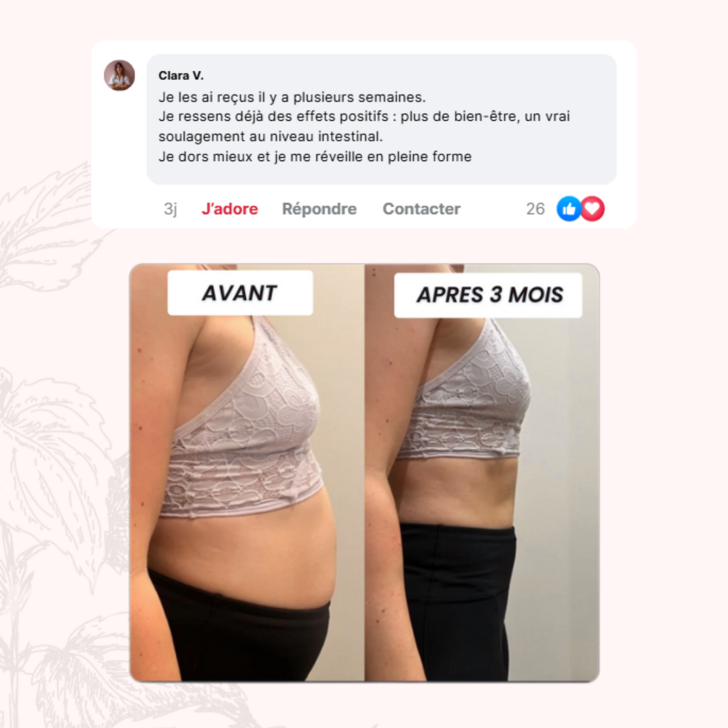Click the blue thumbs-up reaction icon
This screenshot has height=728, width=728.
pos(569,209)
